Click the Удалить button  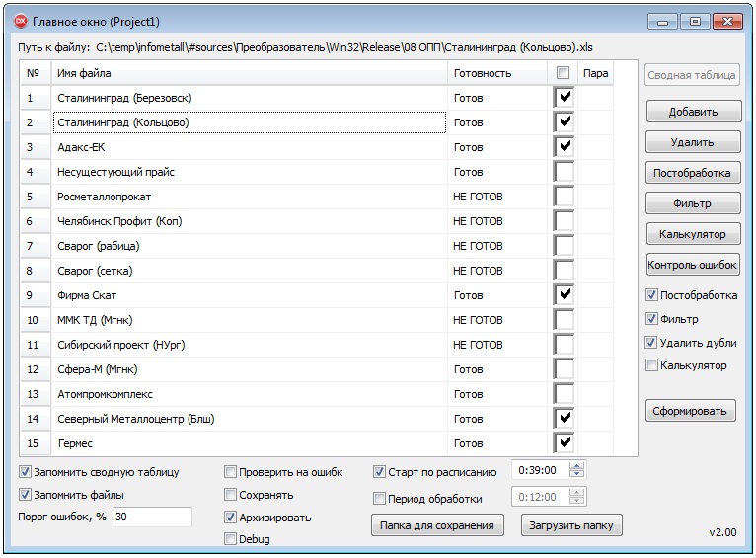[x=692, y=142]
